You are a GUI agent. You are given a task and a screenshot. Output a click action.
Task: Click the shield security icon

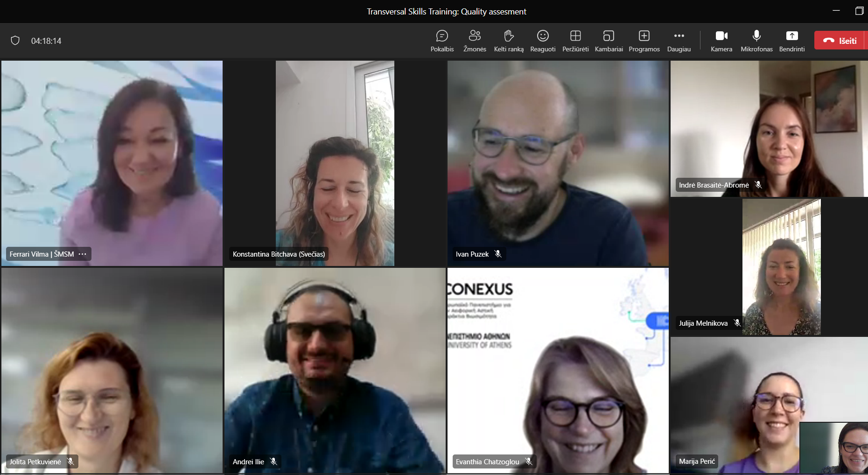tap(15, 41)
